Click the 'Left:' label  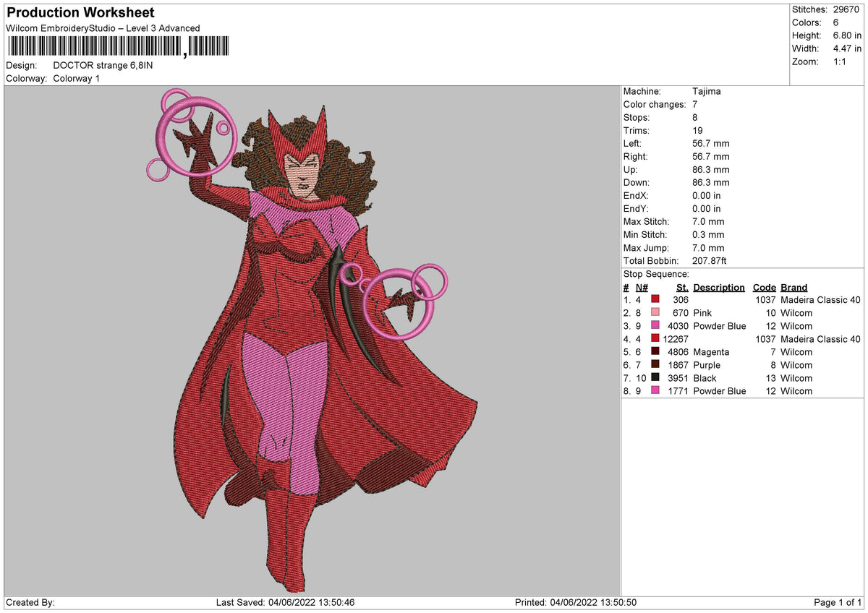point(634,143)
